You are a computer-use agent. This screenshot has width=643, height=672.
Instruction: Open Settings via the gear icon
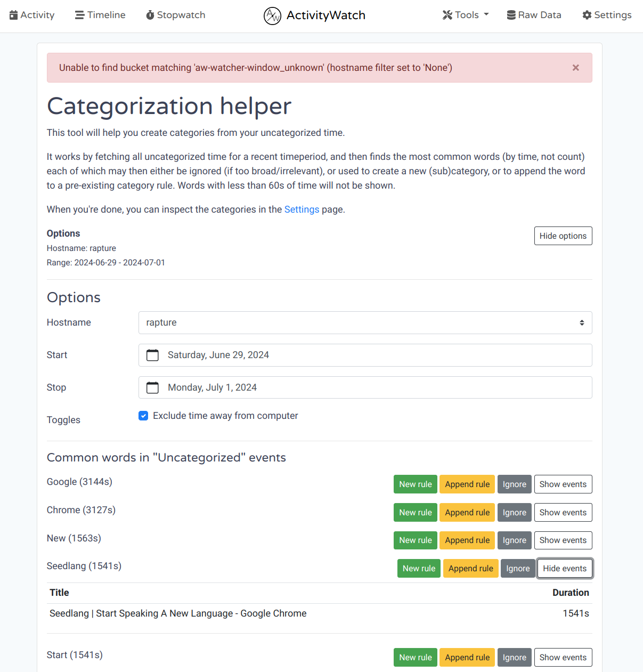click(587, 15)
